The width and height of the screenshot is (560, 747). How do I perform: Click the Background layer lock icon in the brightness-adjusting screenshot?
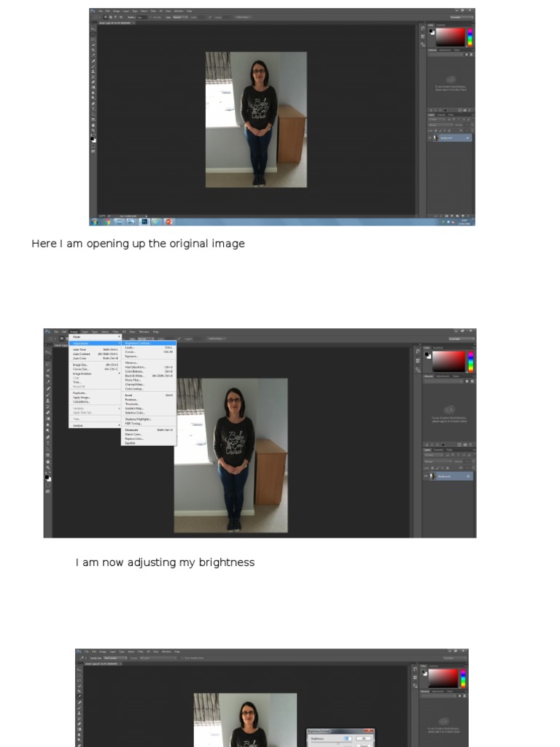[x=468, y=476]
